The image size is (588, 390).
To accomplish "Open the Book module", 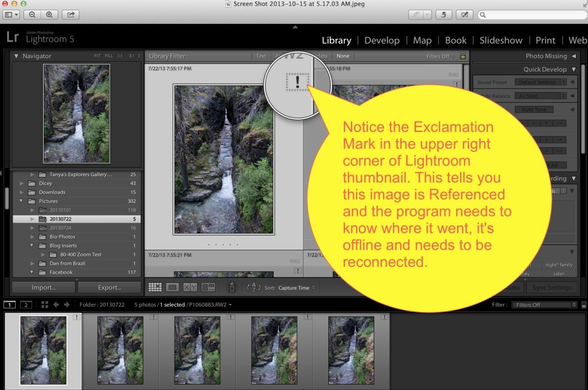I will pos(456,41).
